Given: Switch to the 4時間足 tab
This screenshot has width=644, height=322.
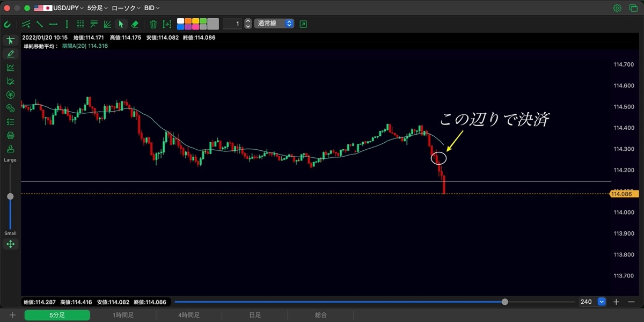Looking at the screenshot, I should click(189, 315).
